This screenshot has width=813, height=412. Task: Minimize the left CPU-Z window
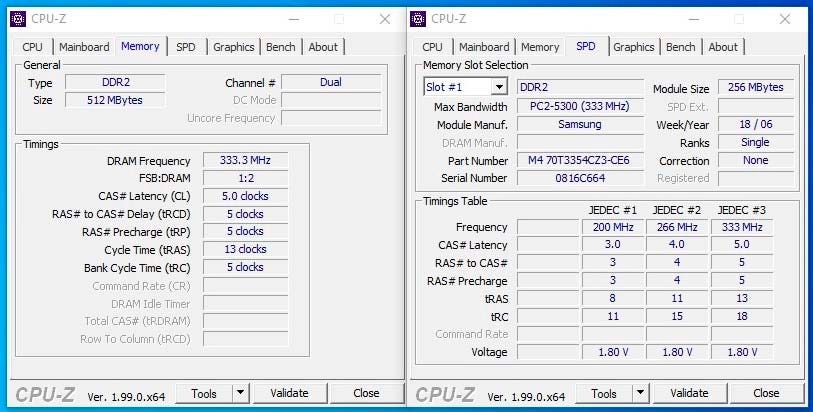click(294, 19)
